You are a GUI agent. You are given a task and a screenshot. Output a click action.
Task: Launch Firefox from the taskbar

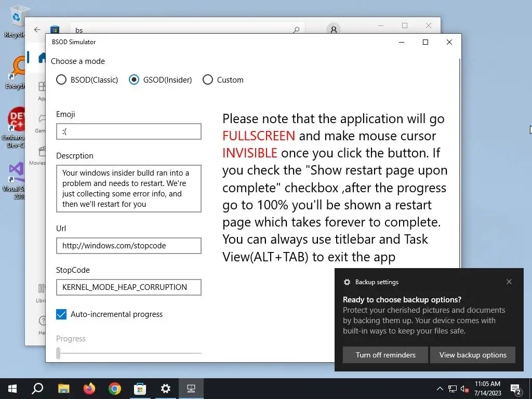(89, 389)
